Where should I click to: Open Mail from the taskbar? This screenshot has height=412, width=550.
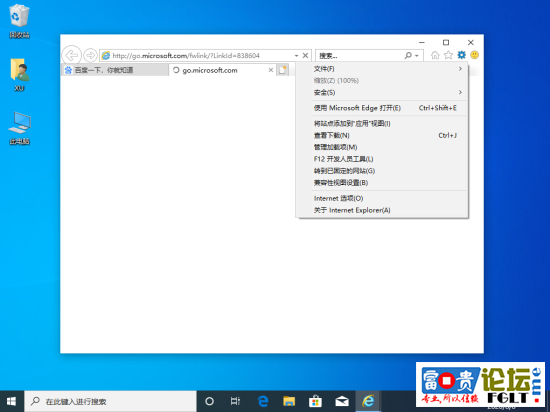pos(342,401)
